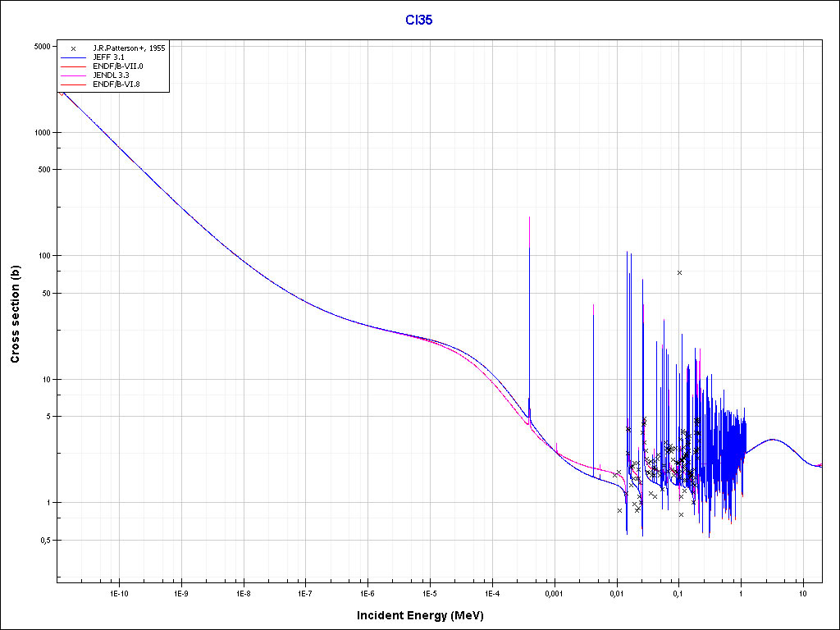The width and height of the screenshot is (840, 630).
Task: Click the Cl35 chart title
Action: 419,20
